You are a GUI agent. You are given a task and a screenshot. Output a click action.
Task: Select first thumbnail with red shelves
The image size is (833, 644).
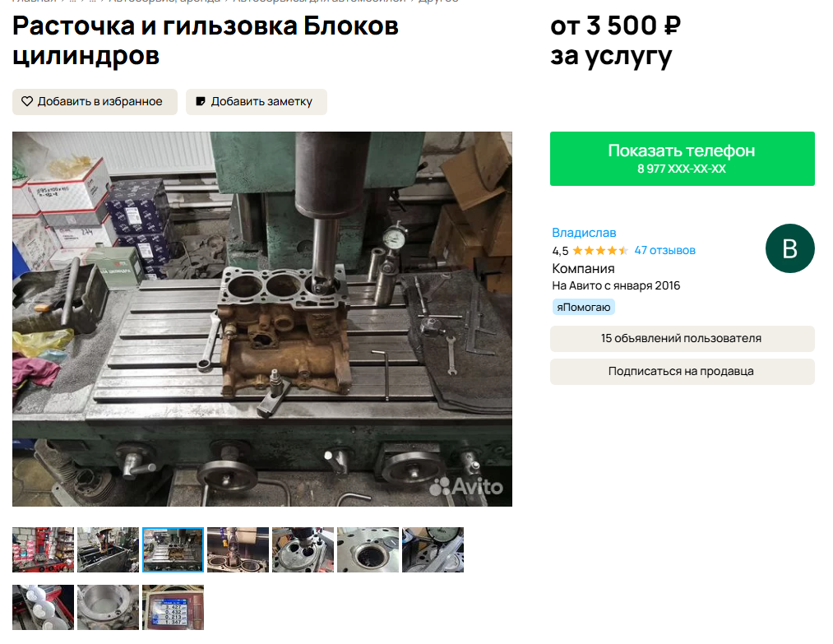[x=43, y=549]
